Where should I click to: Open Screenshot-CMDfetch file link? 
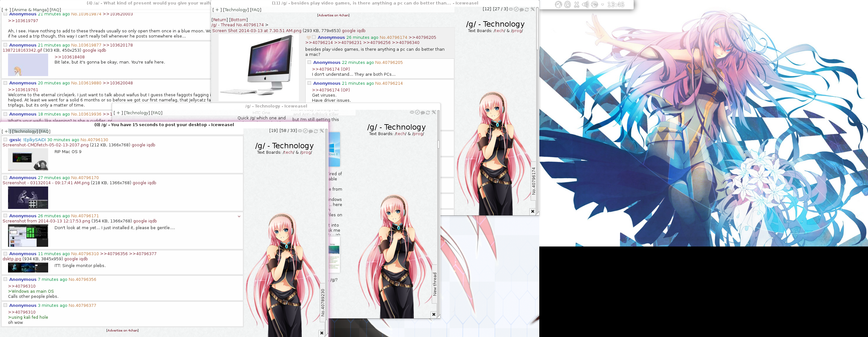pyautogui.click(x=46, y=145)
